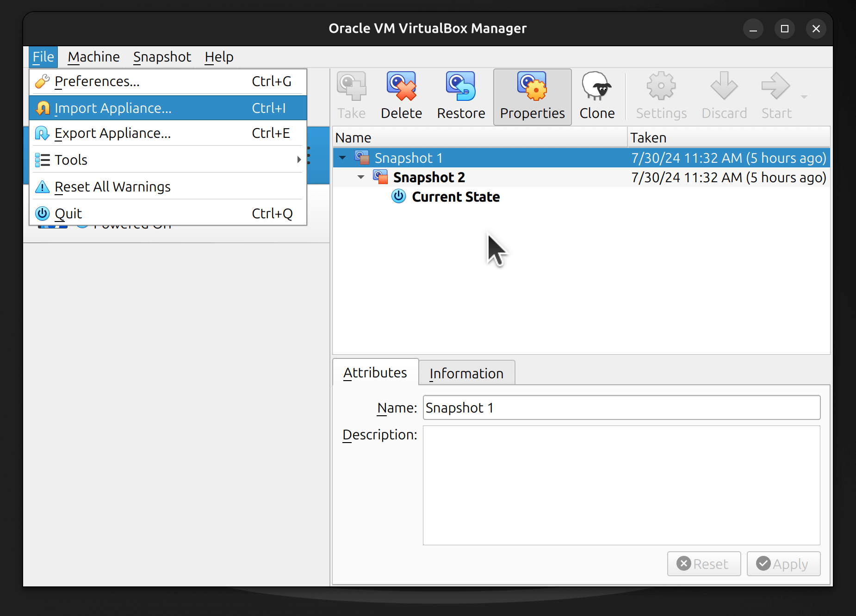
Task: Click the Start toolbar icon
Action: click(x=775, y=95)
